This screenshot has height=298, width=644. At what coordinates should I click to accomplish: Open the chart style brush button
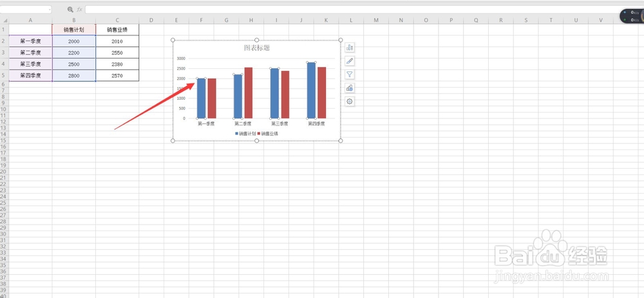pyautogui.click(x=350, y=61)
